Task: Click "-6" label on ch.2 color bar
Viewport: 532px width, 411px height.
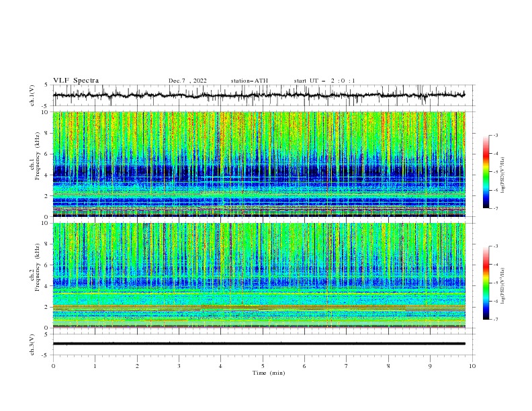Action: tap(496, 301)
